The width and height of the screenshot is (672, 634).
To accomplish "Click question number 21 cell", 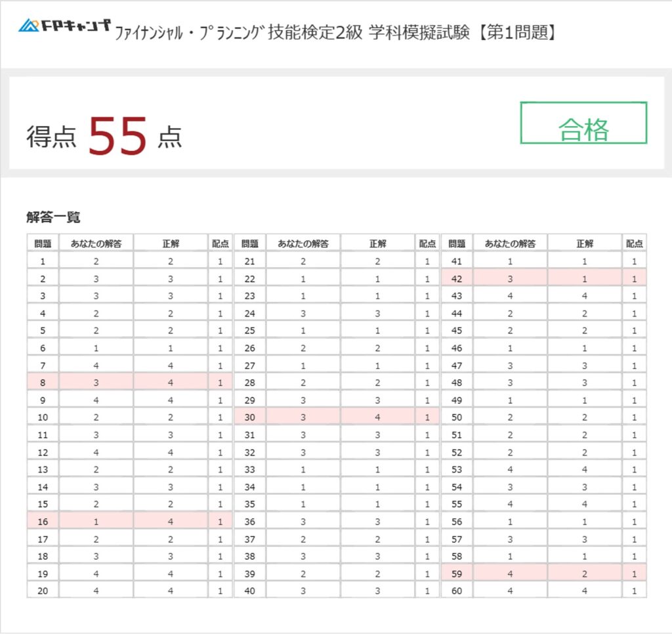I will 249,261.
